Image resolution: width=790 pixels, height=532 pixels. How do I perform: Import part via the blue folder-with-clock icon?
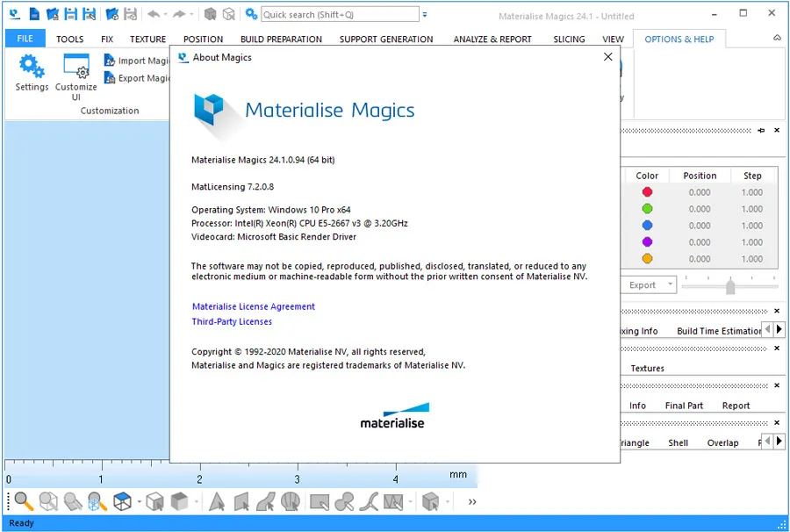[x=111, y=14]
